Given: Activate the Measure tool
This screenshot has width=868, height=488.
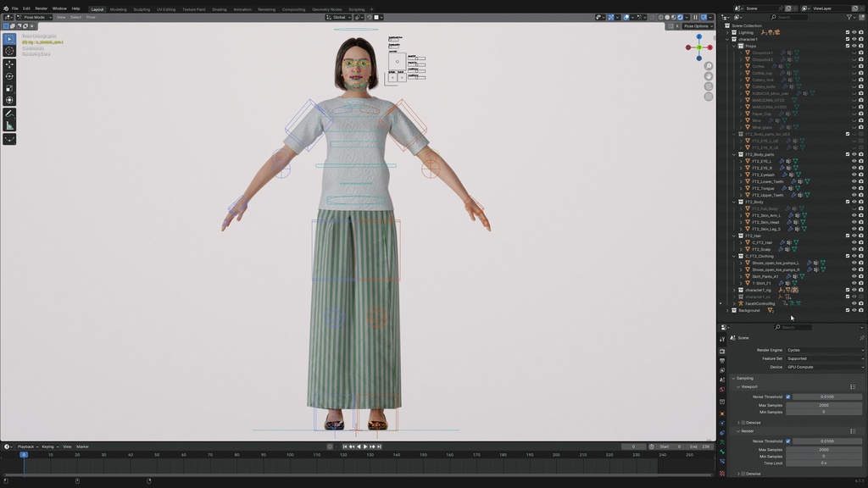Looking at the screenshot, I should tap(8, 126).
